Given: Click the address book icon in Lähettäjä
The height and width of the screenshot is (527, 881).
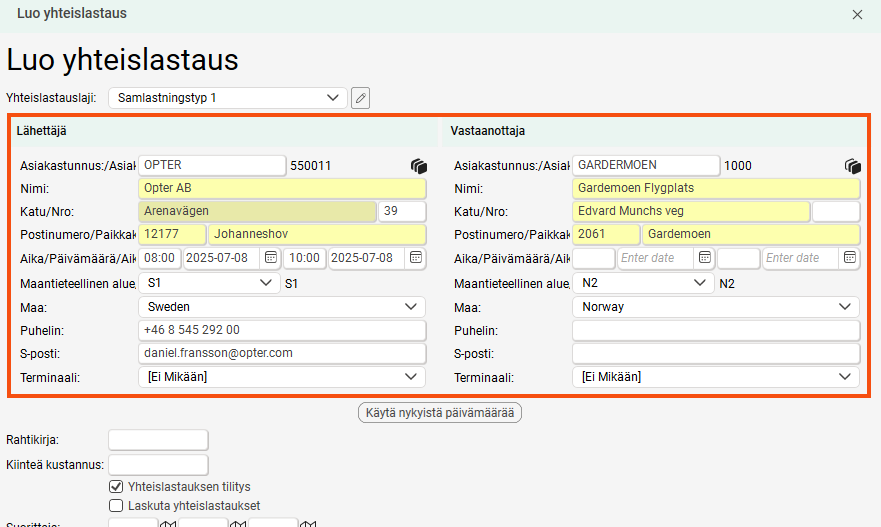Looking at the screenshot, I should point(418,166).
